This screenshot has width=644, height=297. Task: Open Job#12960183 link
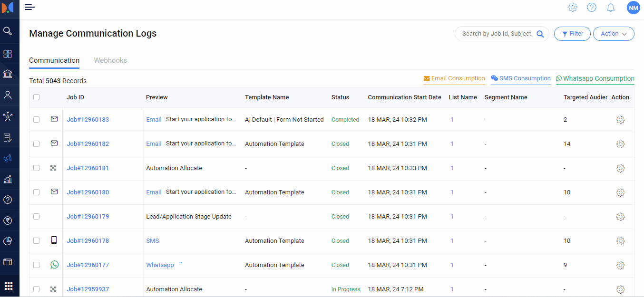click(x=88, y=120)
